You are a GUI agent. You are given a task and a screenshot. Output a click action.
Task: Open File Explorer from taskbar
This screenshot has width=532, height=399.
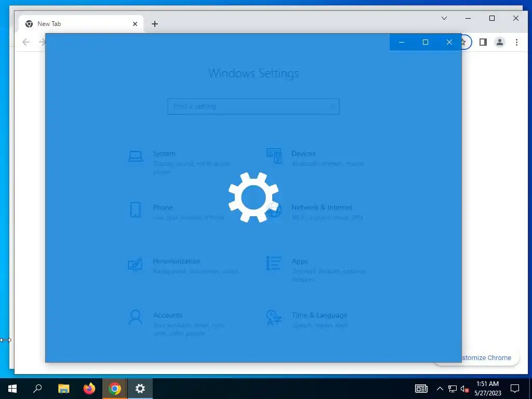click(x=63, y=389)
